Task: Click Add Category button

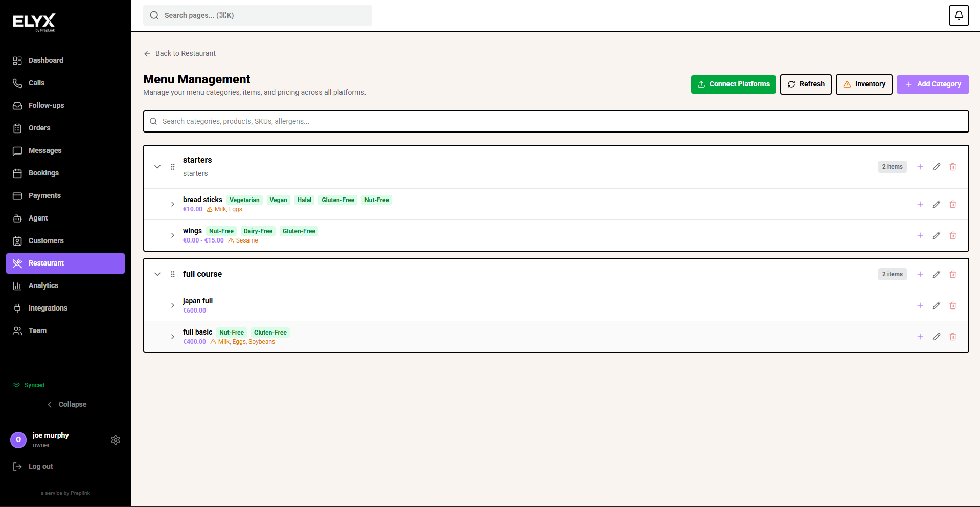Action: pos(932,84)
